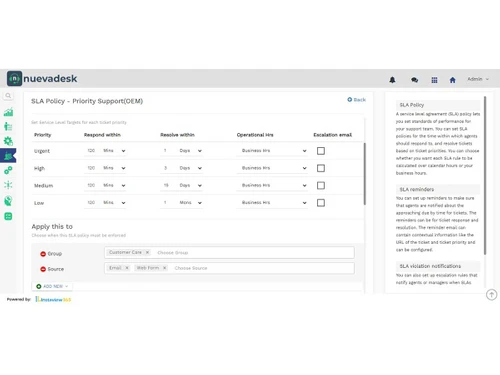Open the notifications bell icon
500x375 pixels.
coord(392,80)
